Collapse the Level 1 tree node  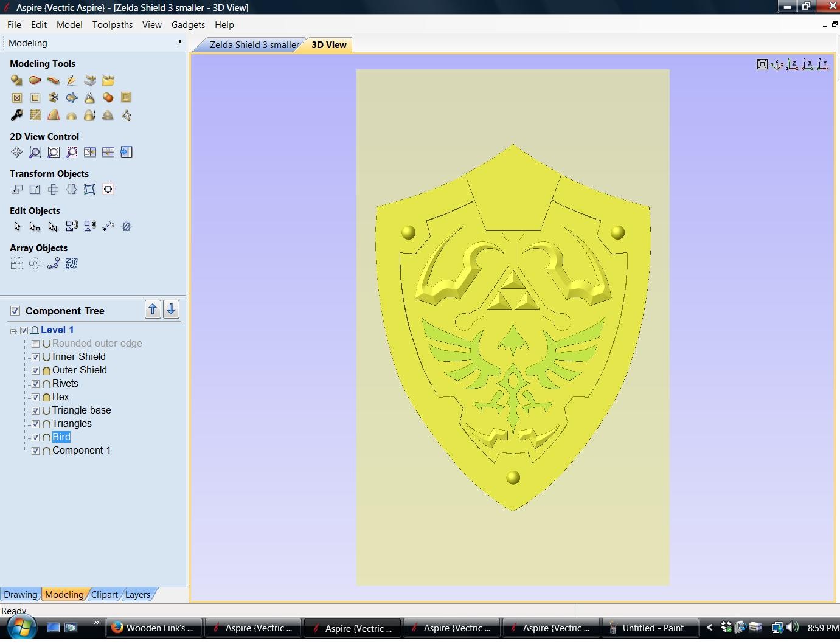pos(13,331)
